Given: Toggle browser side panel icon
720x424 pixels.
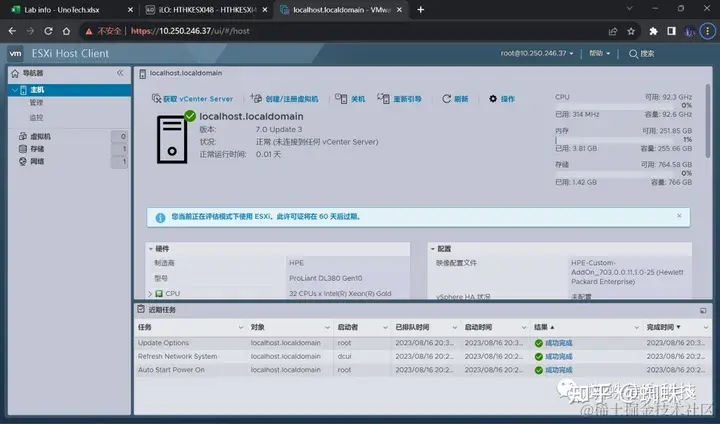Looking at the screenshot, I should click(x=671, y=31).
